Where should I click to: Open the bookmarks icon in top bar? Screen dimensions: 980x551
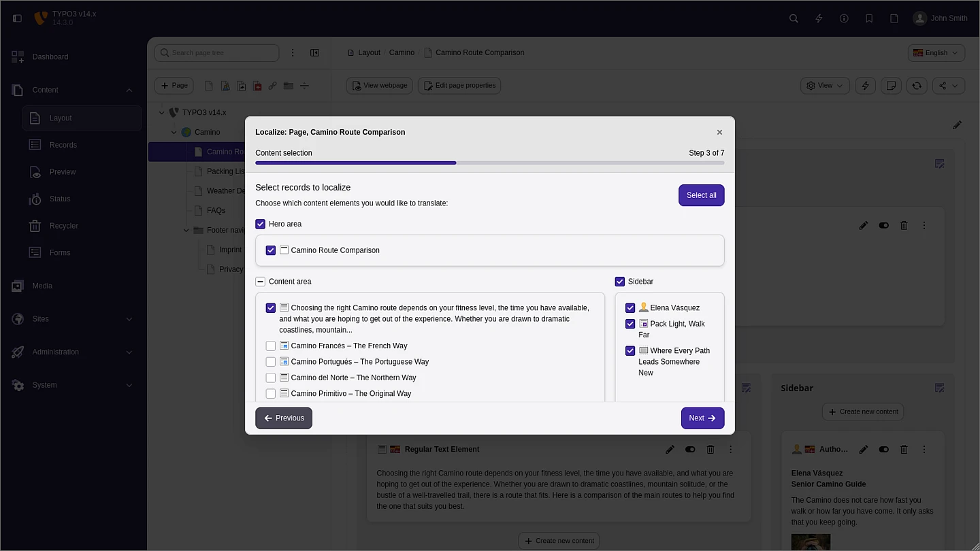click(x=869, y=18)
